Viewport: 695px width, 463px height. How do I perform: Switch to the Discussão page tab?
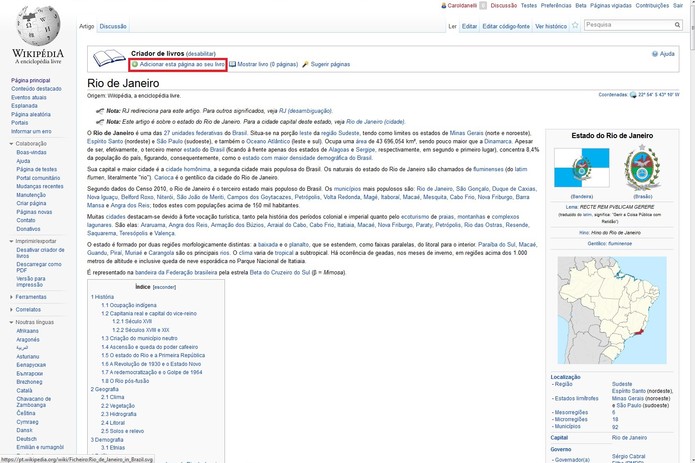point(113,26)
